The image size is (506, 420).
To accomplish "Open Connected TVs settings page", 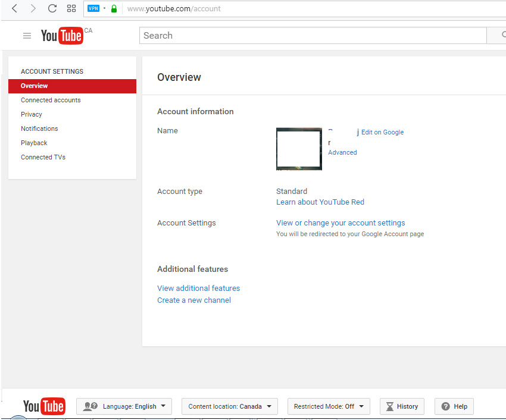I will pos(43,157).
